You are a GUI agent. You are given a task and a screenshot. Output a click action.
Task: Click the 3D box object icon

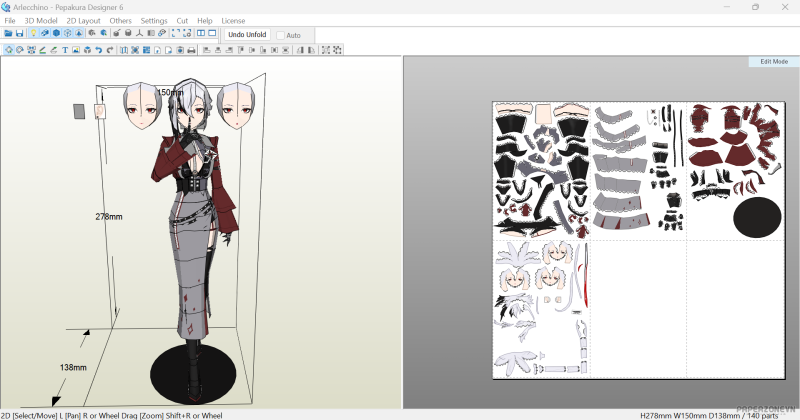[87, 50]
